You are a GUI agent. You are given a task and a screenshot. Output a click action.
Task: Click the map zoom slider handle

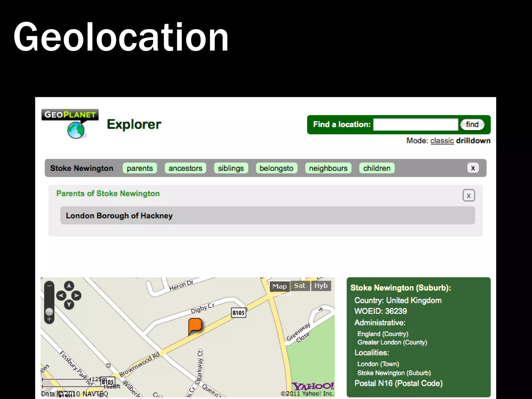pos(49,311)
